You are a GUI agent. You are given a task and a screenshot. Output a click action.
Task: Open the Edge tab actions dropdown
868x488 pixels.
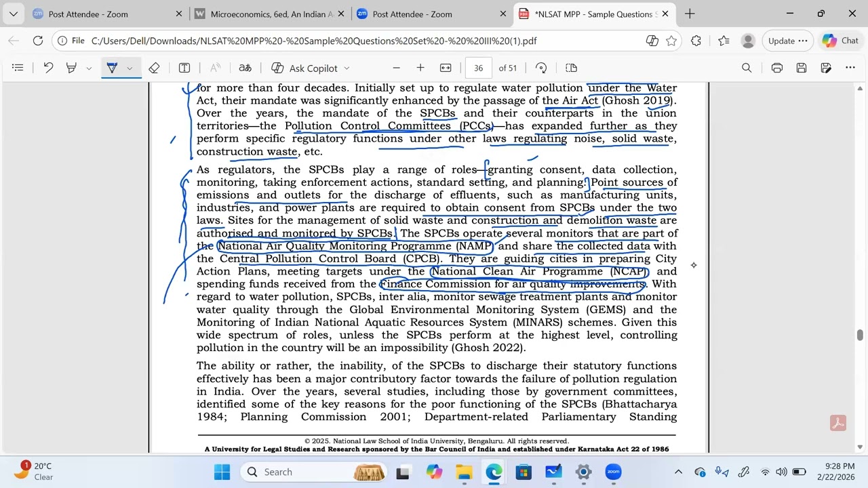pyautogui.click(x=13, y=14)
